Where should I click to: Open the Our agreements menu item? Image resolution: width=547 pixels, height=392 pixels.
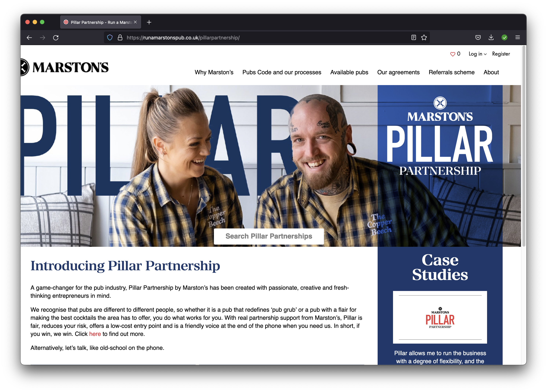pos(399,72)
